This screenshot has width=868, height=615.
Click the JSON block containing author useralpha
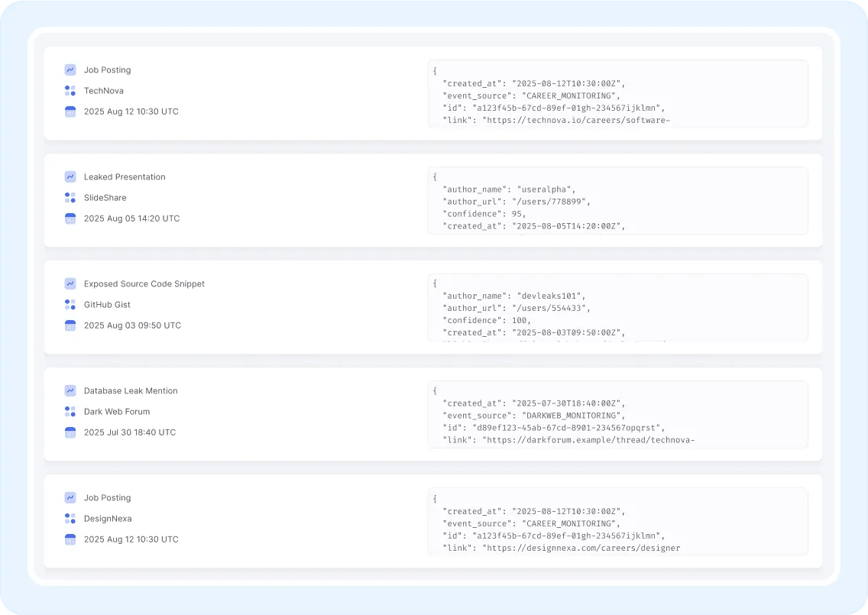pos(617,201)
